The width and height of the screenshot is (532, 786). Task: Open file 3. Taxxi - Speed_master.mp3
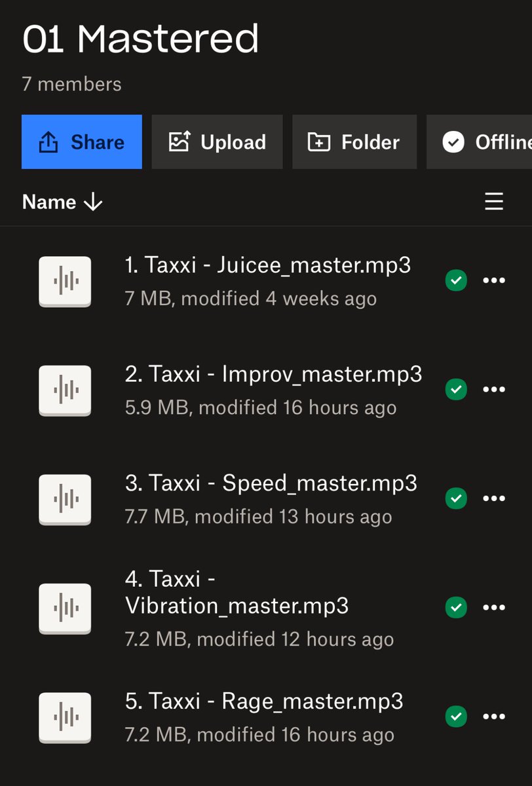coord(271,483)
